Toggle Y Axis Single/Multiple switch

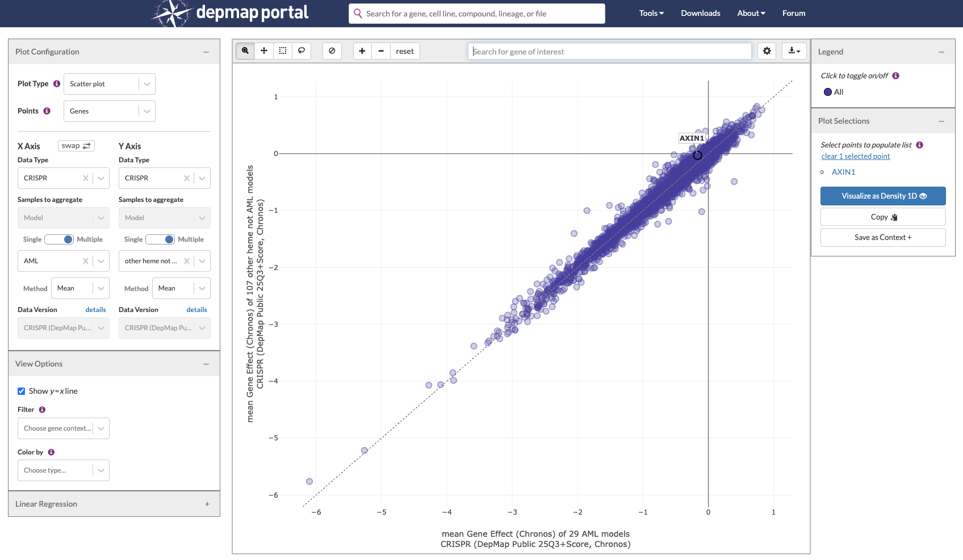click(x=160, y=239)
